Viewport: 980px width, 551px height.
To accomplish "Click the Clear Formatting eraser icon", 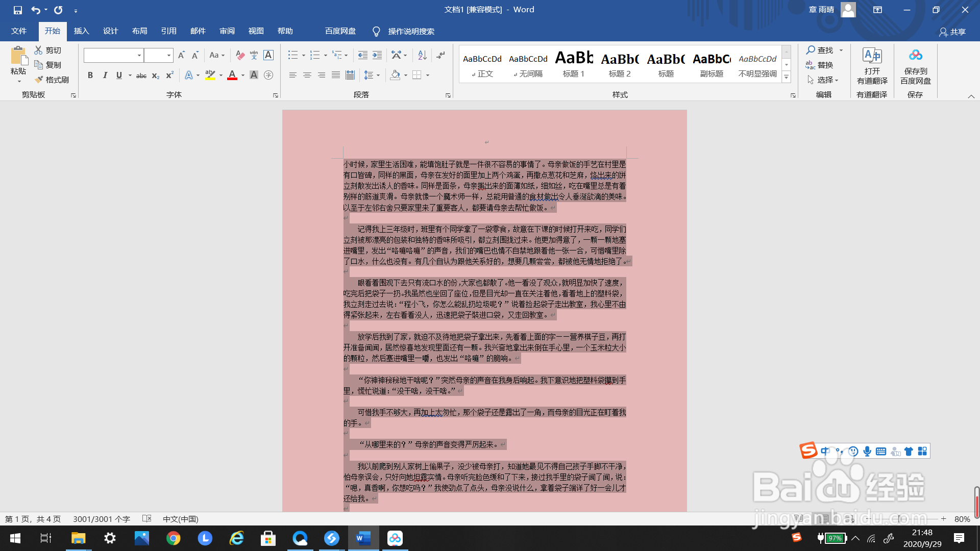I will pyautogui.click(x=240, y=55).
